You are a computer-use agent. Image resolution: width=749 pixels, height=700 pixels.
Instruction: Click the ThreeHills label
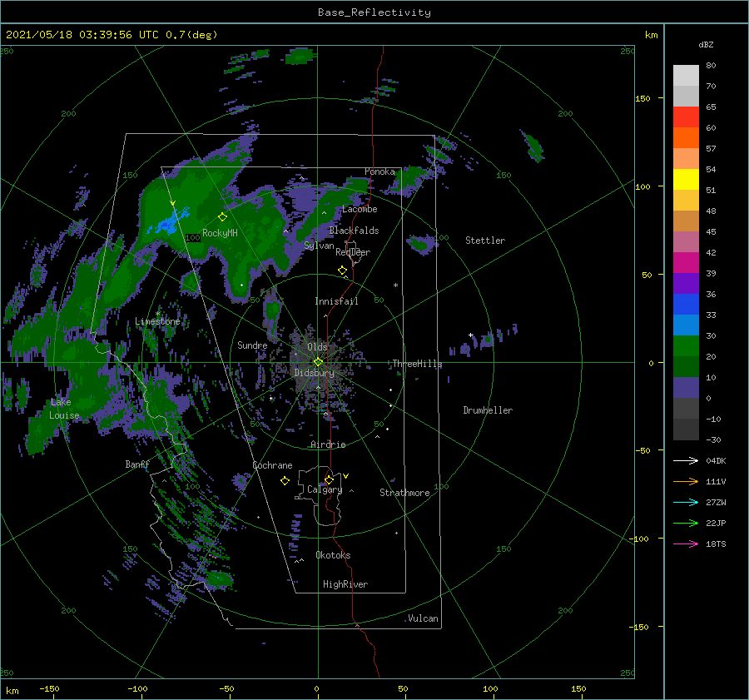coord(417,364)
